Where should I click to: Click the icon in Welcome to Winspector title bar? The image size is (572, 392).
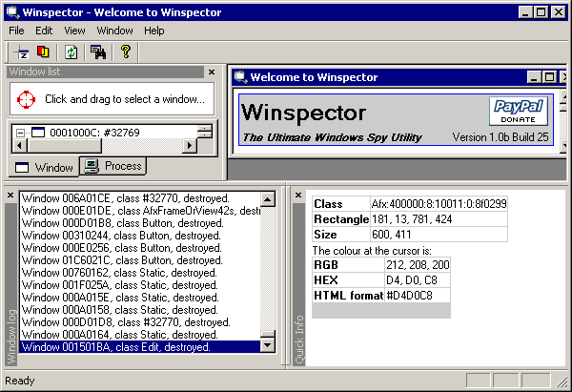[x=241, y=77]
